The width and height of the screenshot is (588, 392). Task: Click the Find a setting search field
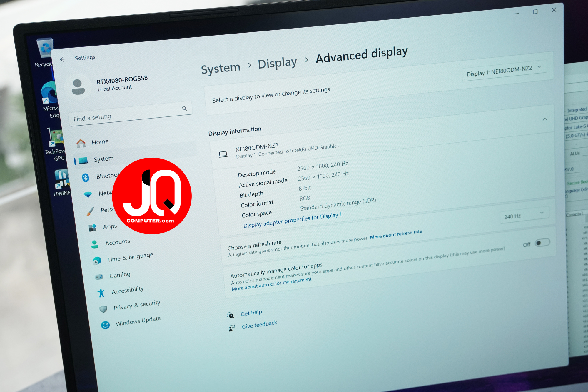pyautogui.click(x=131, y=114)
